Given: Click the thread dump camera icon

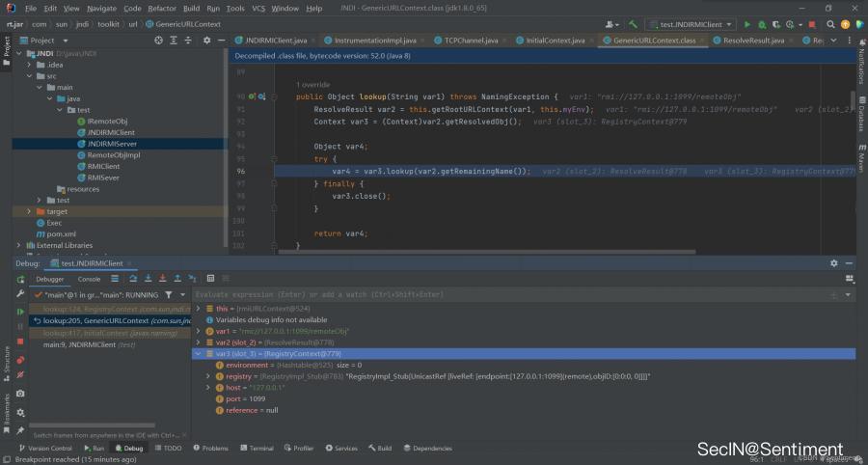Looking at the screenshot, I should [20, 394].
